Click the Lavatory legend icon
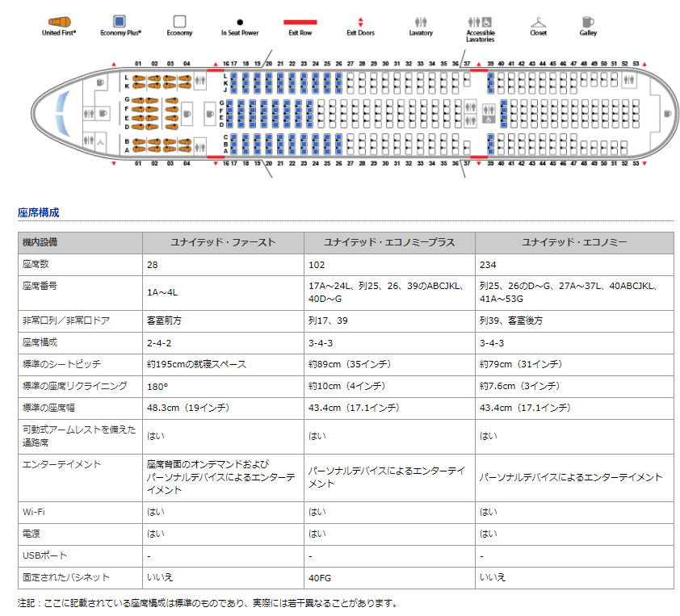680x616 pixels. coord(420,22)
